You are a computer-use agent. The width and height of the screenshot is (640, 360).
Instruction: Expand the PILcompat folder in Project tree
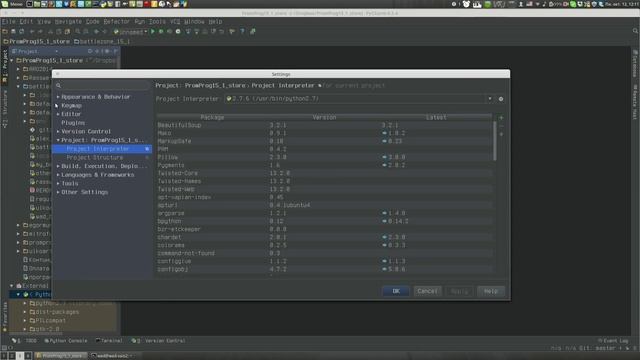click(25, 321)
